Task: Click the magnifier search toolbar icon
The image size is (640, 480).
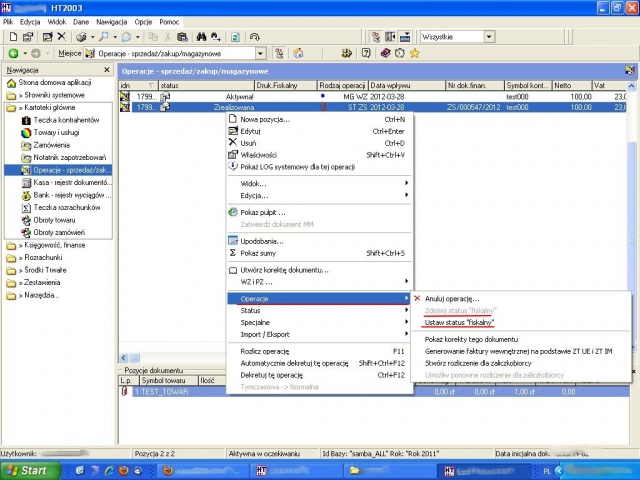Action: tap(104, 37)
